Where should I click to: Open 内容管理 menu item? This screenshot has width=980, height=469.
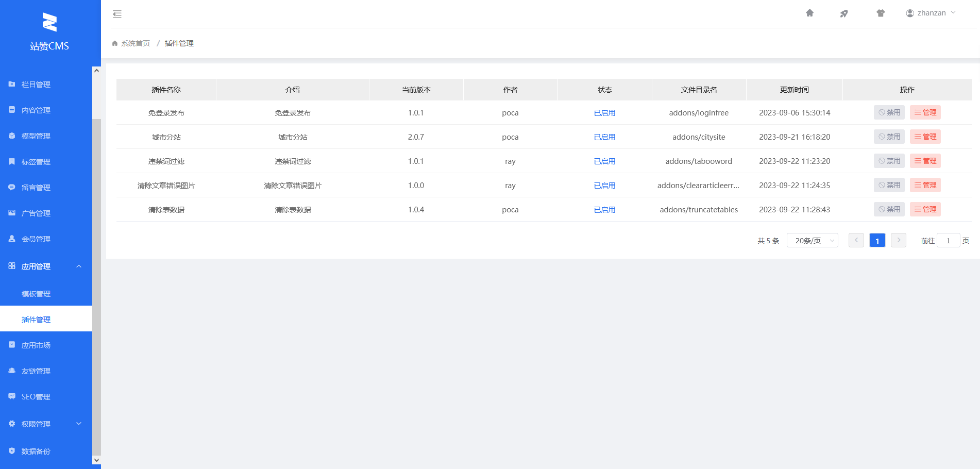(x=46, y=110)
